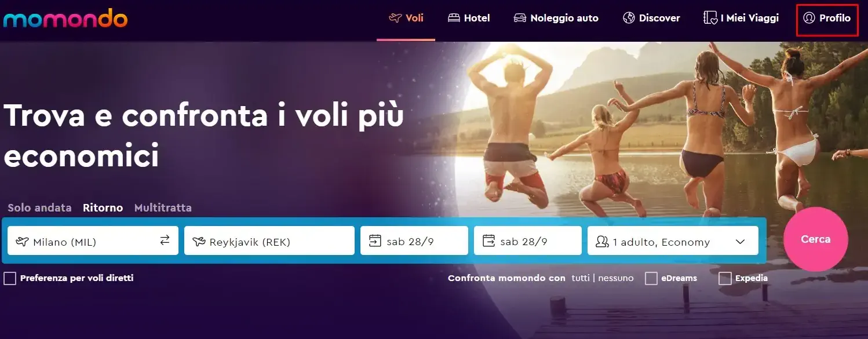Click the car icon for Noleggio auto

[520, 18]
